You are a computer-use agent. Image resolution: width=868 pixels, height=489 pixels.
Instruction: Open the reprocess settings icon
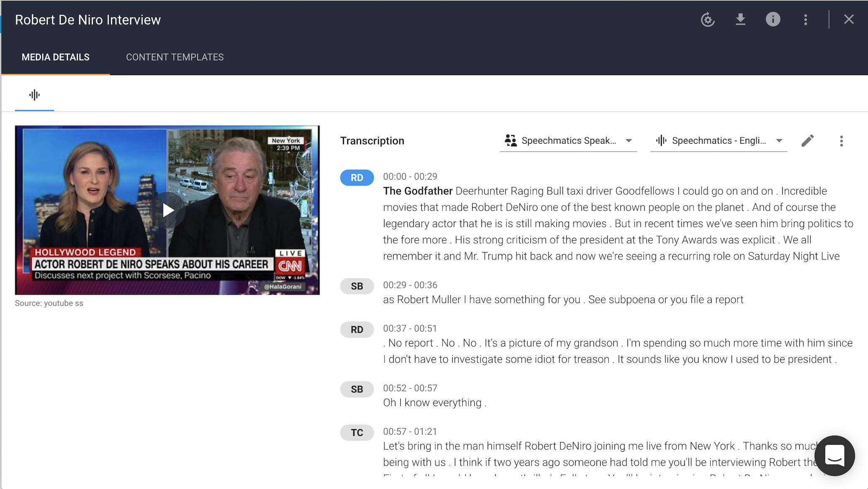[x=707, y=19]
